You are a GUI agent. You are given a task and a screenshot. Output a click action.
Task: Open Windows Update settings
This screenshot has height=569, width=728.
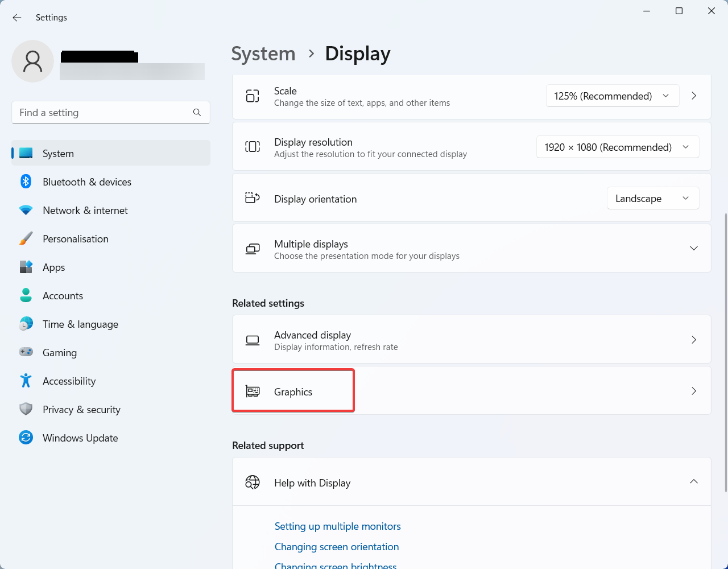click(111, 438)
